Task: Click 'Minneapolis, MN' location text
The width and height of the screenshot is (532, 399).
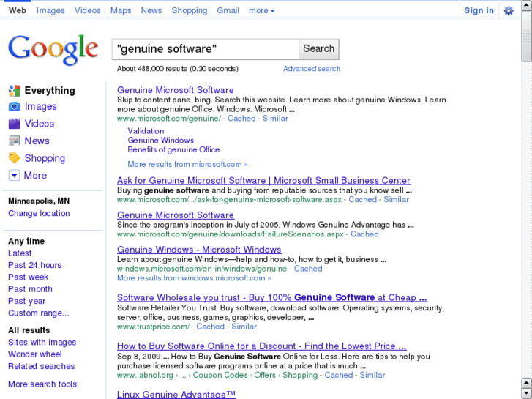Action: click(39, 201)
